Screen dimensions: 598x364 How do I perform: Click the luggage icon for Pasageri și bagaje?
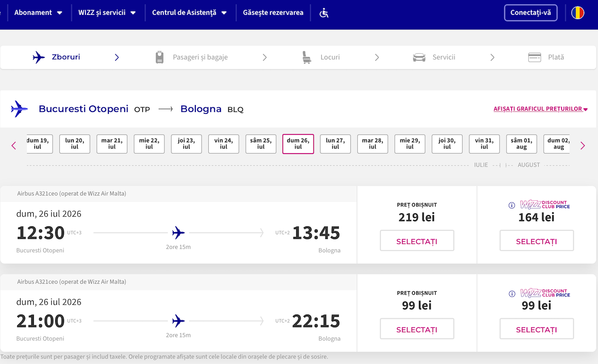tap(160, 57)
